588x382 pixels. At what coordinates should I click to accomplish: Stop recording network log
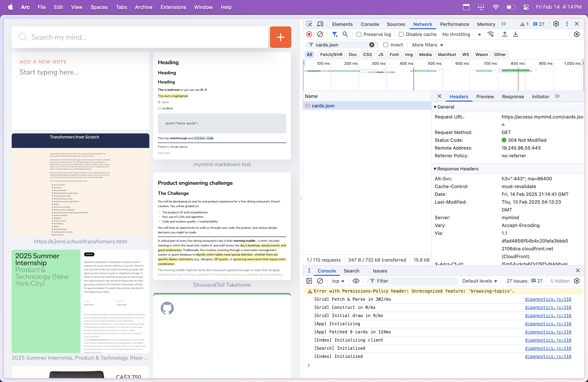pyautogui.click(x=309, y=34)
